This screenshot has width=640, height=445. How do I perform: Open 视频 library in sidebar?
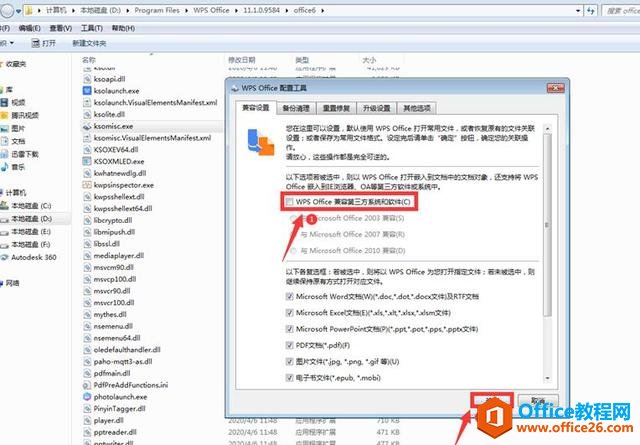[x=18, y=102]
